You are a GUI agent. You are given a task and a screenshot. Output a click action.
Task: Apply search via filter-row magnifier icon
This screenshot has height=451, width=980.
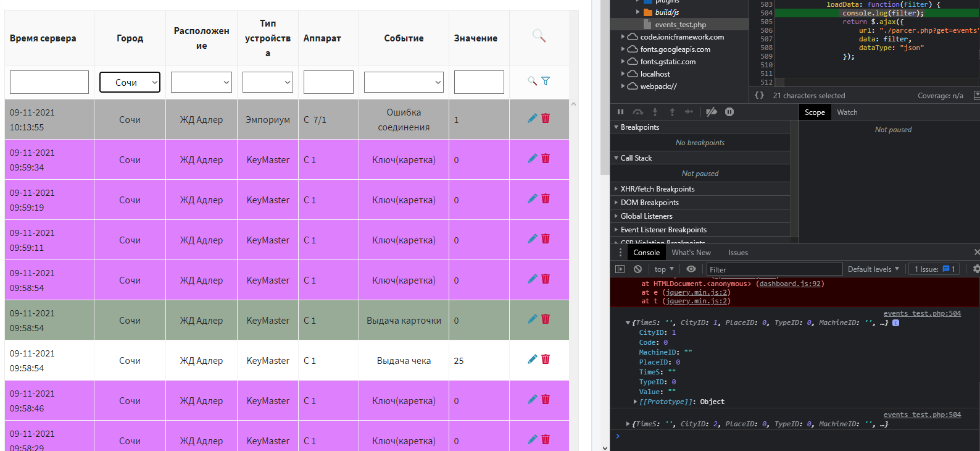(533, 81)
